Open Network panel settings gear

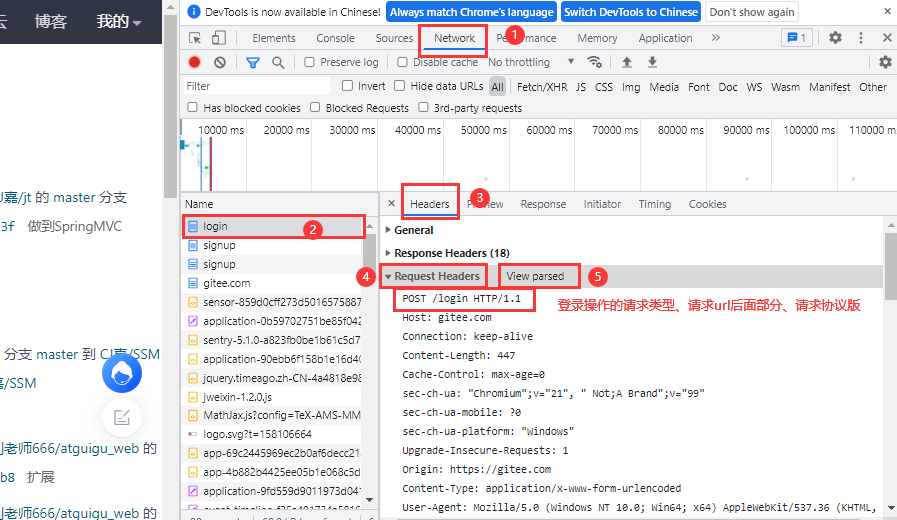(885, 62)
